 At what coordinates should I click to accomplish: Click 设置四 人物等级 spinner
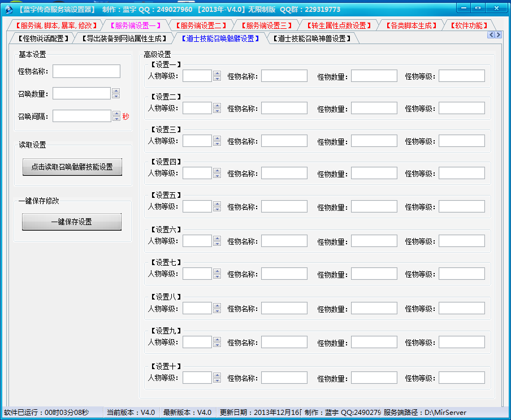(x=217, y=173)
